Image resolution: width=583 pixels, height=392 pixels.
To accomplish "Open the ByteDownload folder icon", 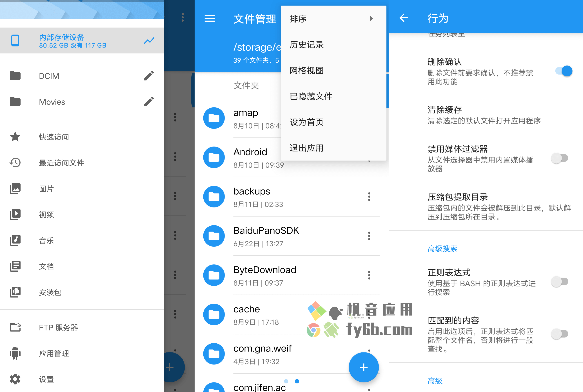I will 214,275.
